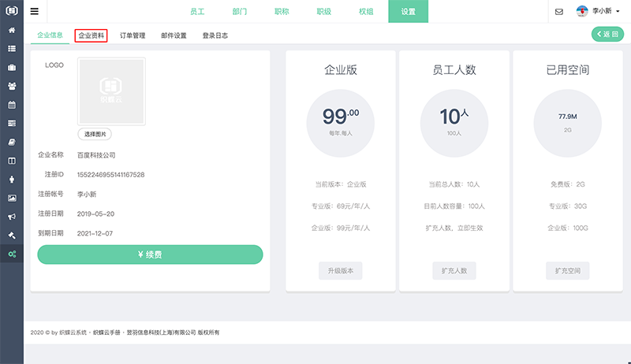Click 免费版: 2G text

(x=567, y=184)
